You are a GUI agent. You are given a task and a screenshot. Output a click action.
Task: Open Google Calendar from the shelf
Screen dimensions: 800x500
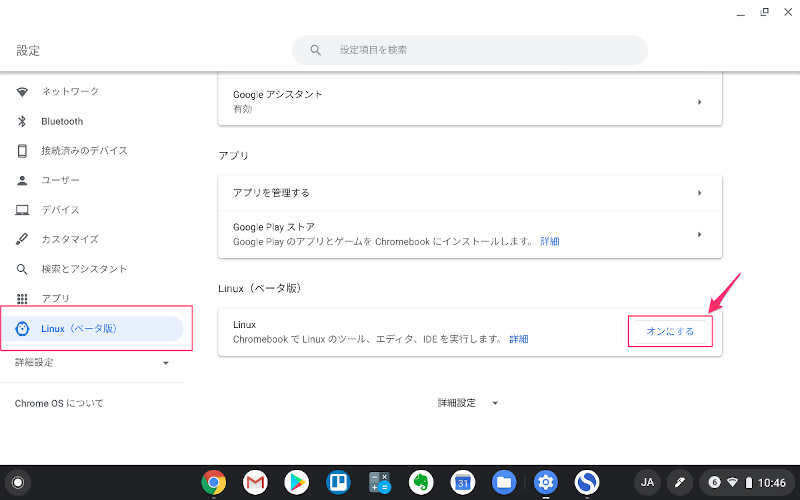(x=463, y=482)
